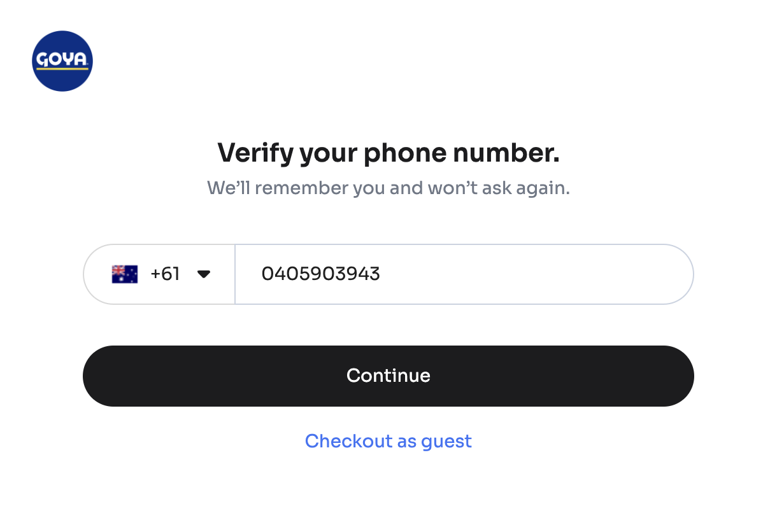Click the yellow underline in Goya logo

[62, 68]
